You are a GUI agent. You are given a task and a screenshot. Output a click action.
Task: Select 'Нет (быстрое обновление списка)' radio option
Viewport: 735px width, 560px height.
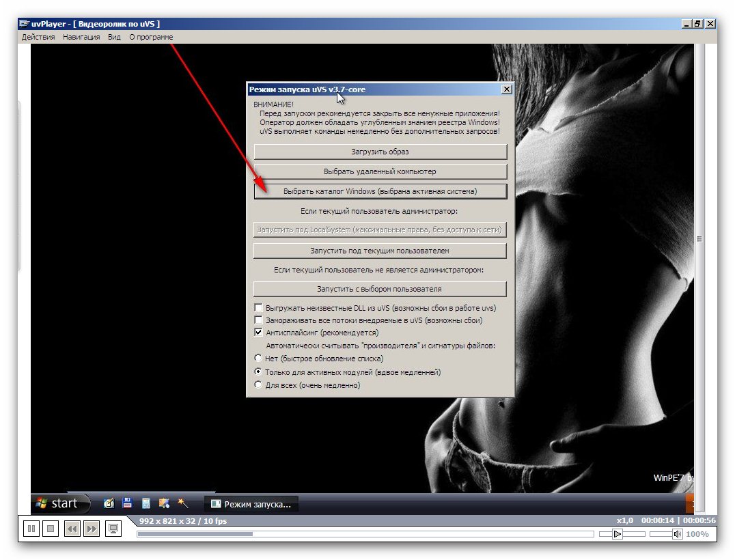[x=258, y=358]
